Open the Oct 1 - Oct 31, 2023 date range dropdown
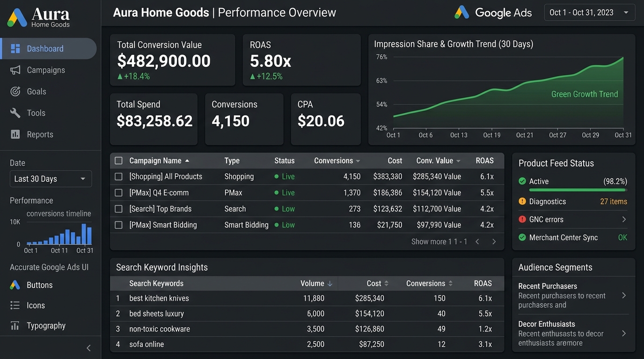The width and height of the screenshot is (644, 359). coord(590,13)
